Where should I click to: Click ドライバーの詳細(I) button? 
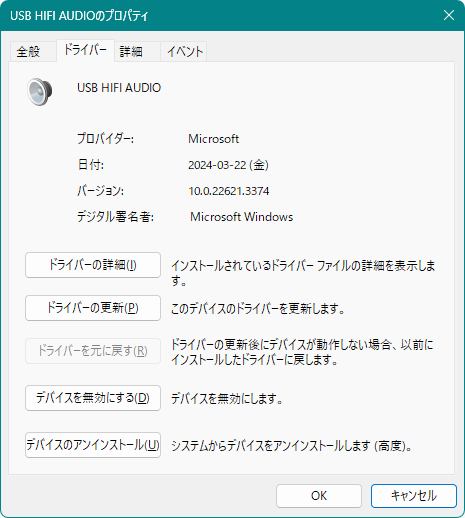click(93, 265)
